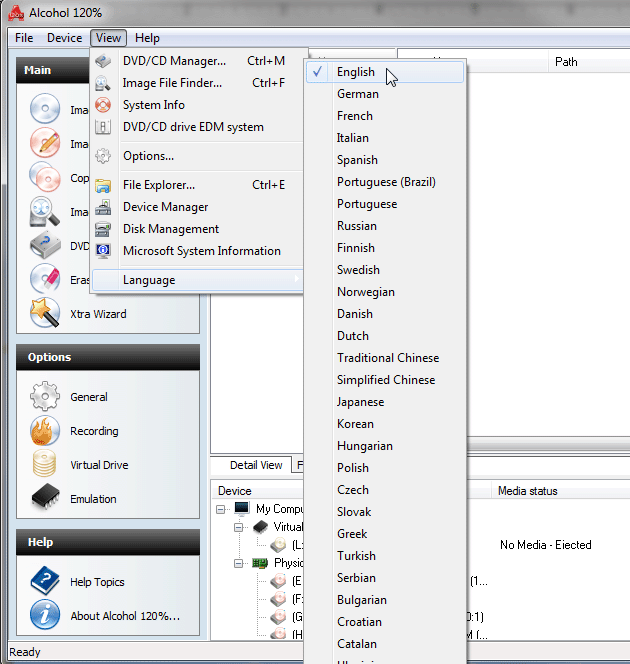Open Recording options

(94, 431)
